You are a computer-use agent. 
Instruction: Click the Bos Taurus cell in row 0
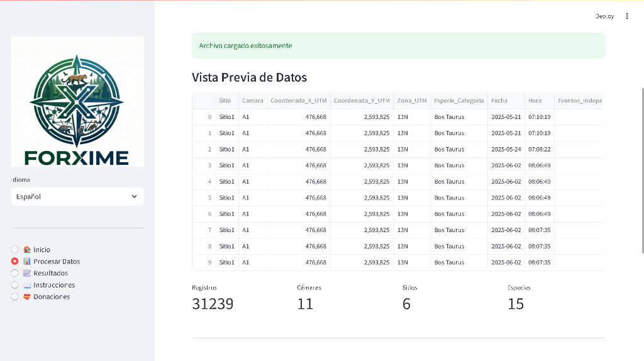[x=449, y=117]
